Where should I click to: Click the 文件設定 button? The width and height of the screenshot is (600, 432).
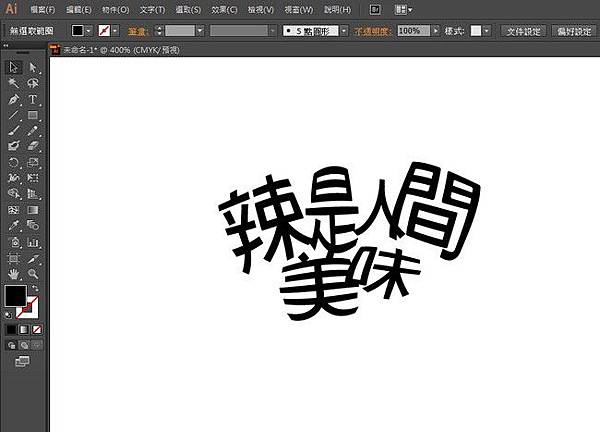pyautogui.click(x=523, y=31)
